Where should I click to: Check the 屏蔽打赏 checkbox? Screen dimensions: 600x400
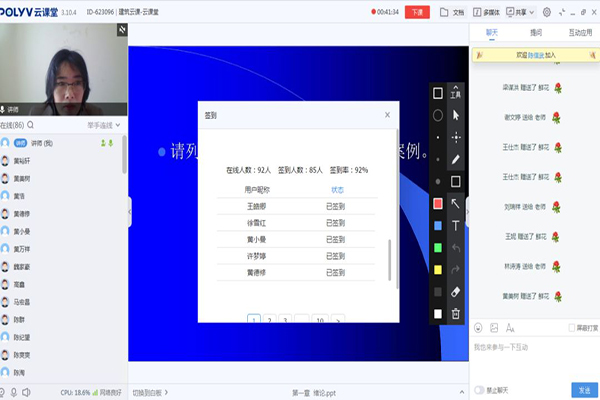point(570,327)
